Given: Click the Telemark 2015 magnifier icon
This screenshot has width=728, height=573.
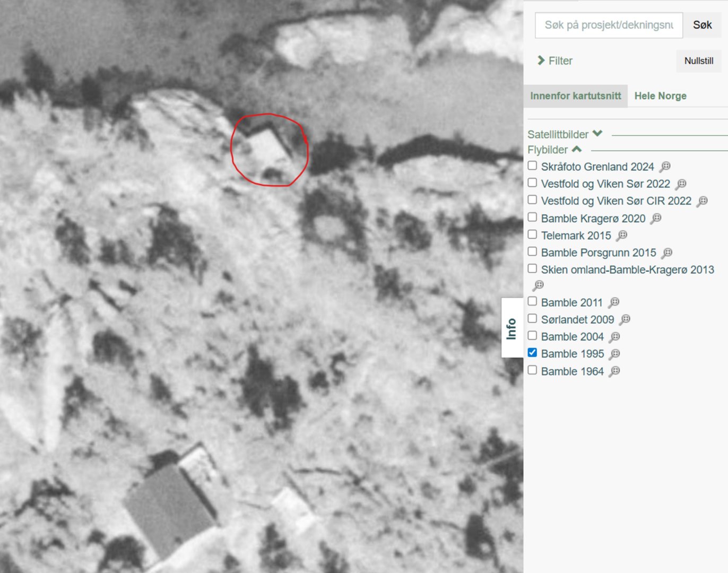Looking at the screenshot, I should (621, 235).
